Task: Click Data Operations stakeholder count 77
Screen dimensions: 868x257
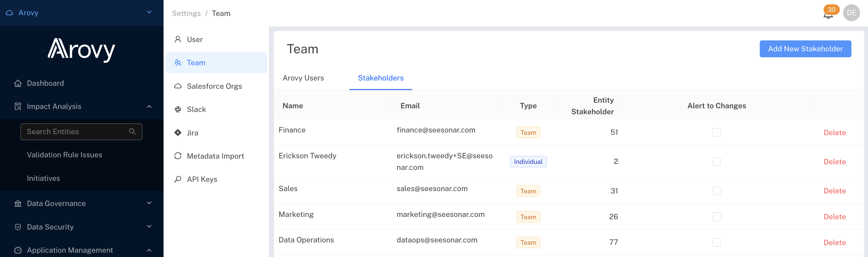Action: (x=613, y=242)
